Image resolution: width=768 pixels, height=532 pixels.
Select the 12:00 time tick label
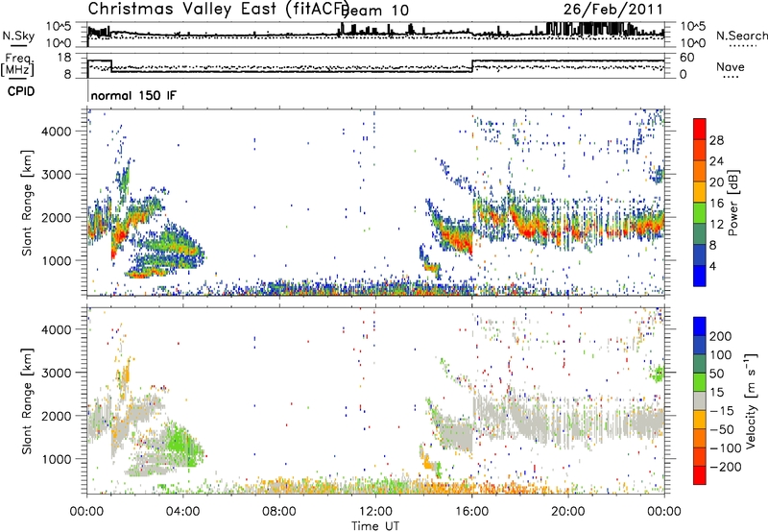click(x=375, y=512)
